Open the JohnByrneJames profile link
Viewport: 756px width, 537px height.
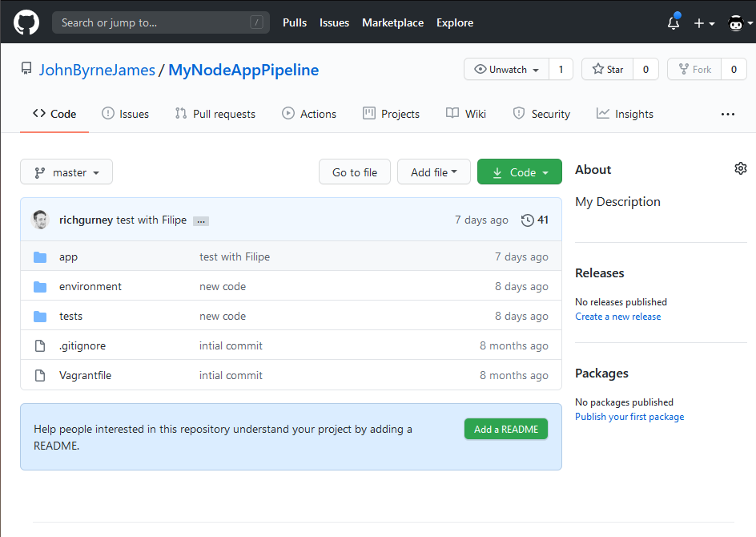97,70
